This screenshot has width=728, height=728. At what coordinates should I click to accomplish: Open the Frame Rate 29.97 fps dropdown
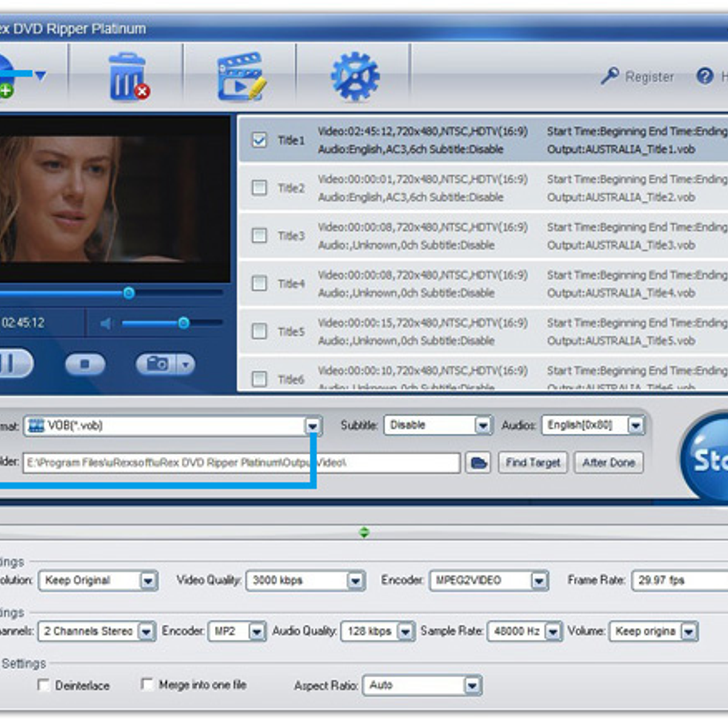click(679, 581)
